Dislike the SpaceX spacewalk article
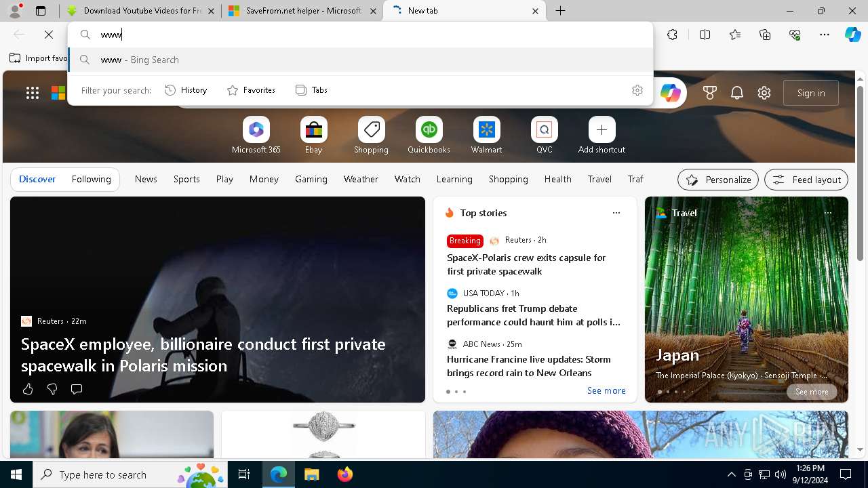 [x=52, y=389]
